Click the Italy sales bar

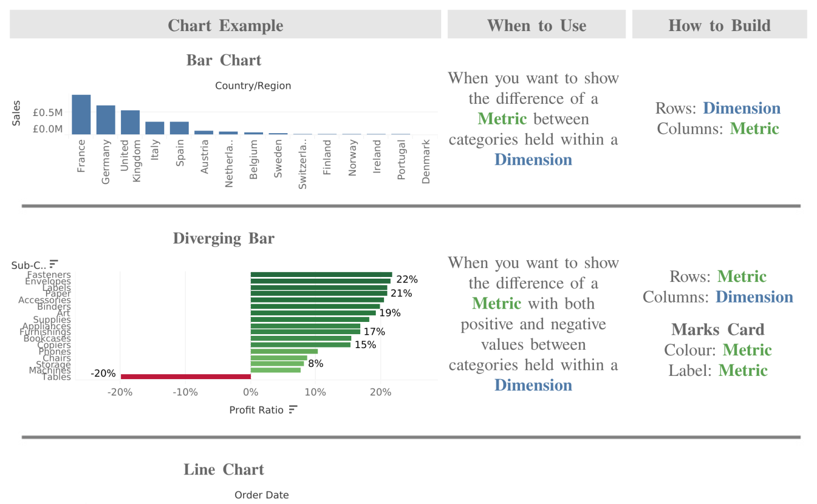155,128
